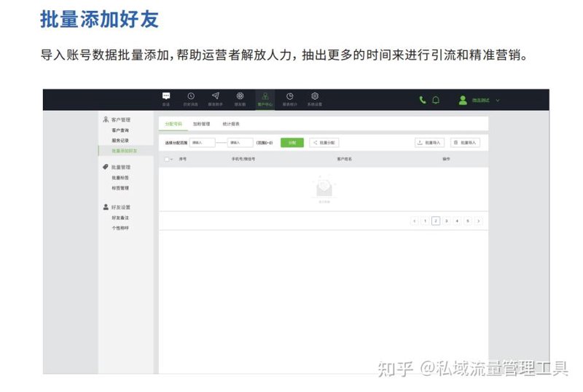Go to page 1

click(425, 221)
